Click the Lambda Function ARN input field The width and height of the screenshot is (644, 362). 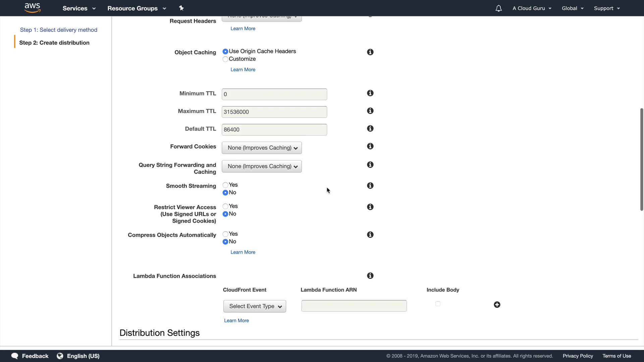[x=354, y=306]
